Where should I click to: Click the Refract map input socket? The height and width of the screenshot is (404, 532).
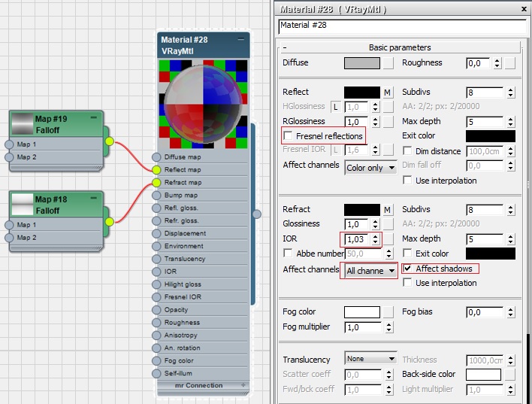(156, 183)
